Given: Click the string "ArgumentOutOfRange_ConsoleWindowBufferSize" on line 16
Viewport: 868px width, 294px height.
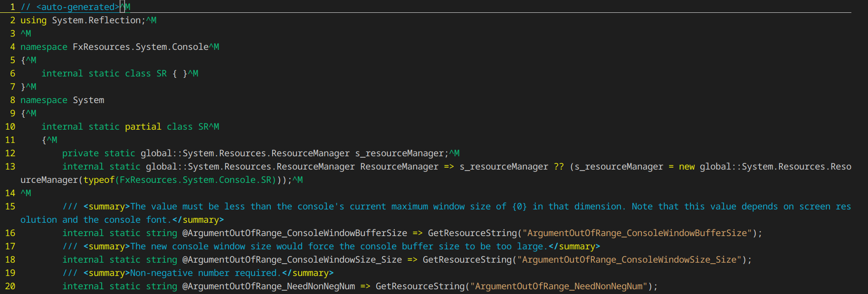Looking at the screenshot, I should tap(637, 233).
